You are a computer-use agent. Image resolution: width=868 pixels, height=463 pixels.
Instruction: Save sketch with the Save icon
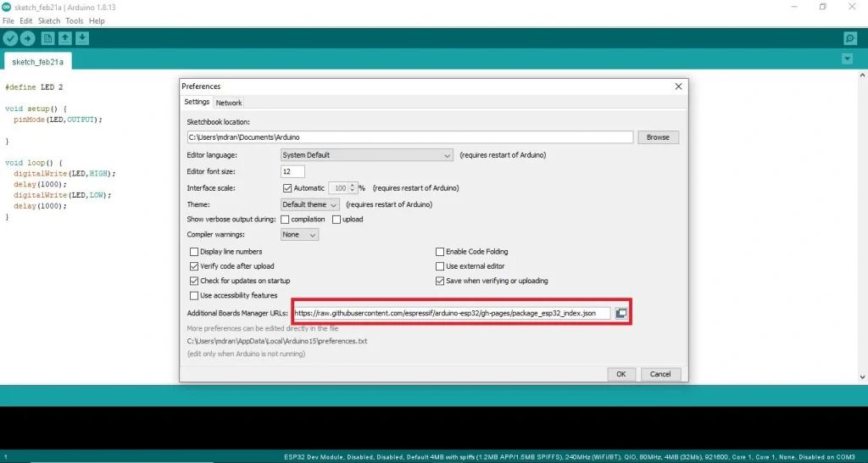click(82, 38)
